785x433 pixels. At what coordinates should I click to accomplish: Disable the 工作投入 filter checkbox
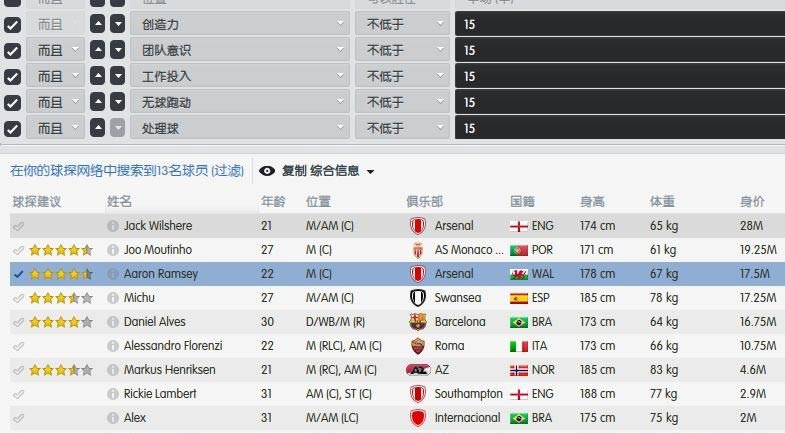point(13,77)
